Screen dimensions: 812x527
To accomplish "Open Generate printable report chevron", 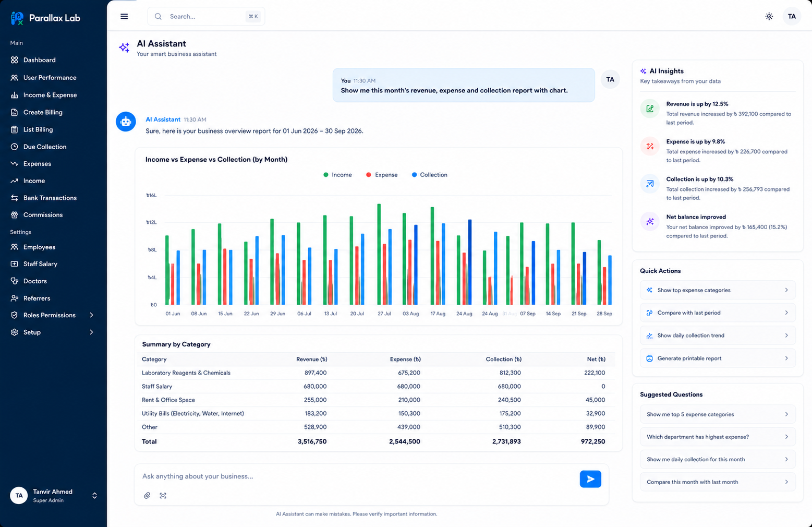I will [786, 358].
